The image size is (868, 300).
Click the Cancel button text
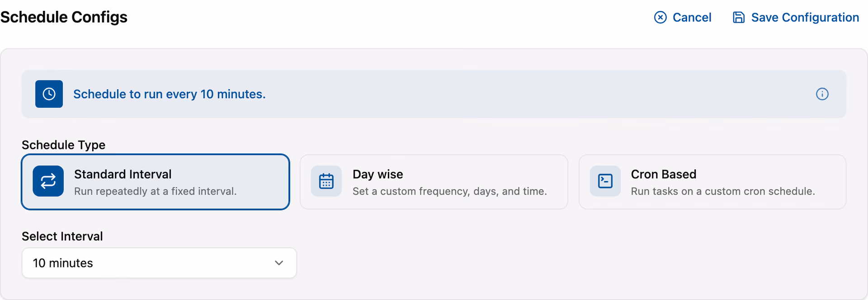coord(692,18)
